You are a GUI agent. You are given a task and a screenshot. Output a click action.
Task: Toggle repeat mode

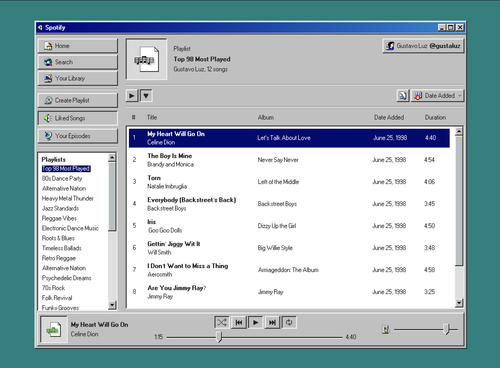point(289,322)
